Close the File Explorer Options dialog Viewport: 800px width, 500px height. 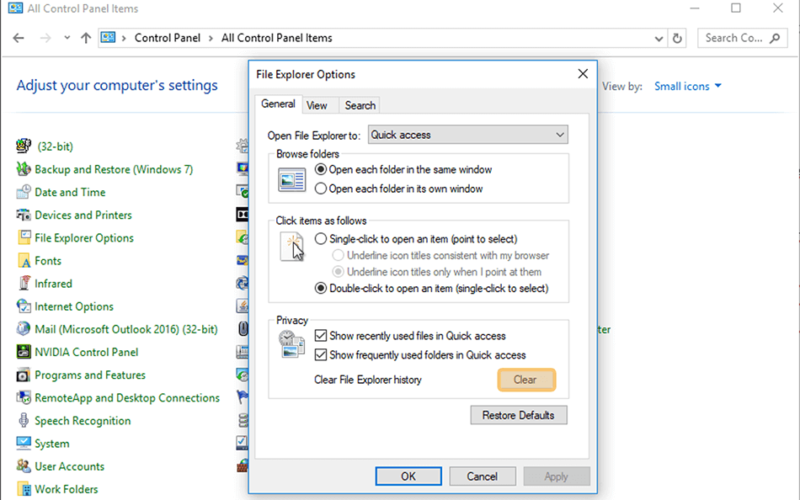583,73
